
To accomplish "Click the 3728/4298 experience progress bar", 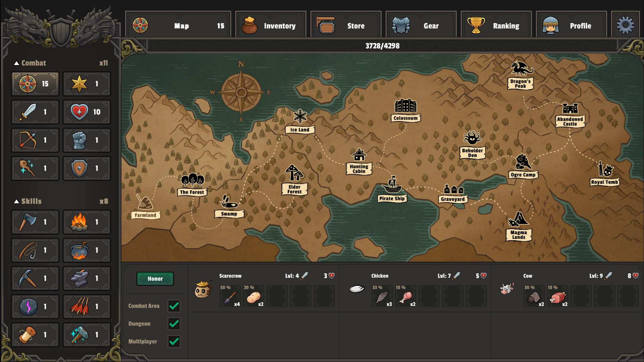I will (x=382, y=46).
